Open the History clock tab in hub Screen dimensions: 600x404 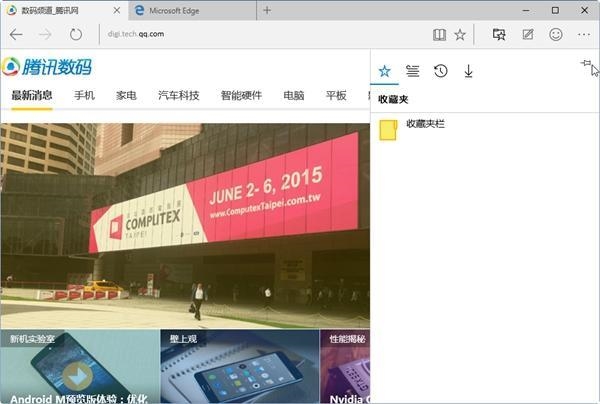coord(440,71)
